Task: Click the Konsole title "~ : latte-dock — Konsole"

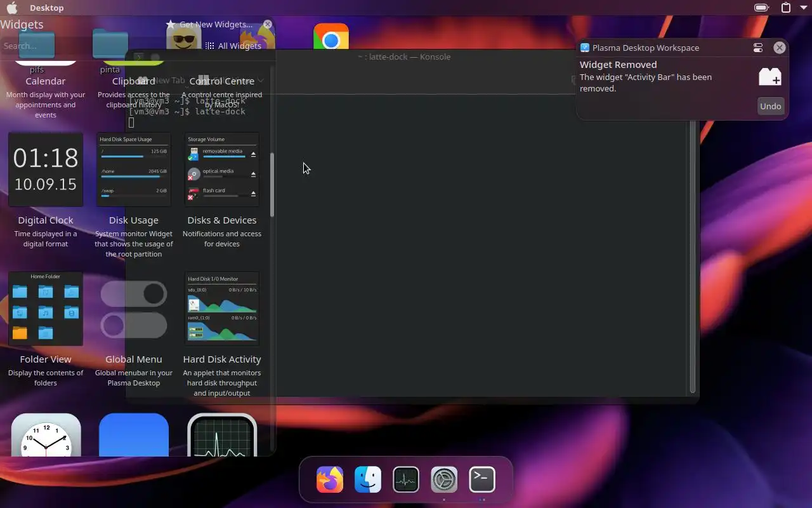Action: 404,57
